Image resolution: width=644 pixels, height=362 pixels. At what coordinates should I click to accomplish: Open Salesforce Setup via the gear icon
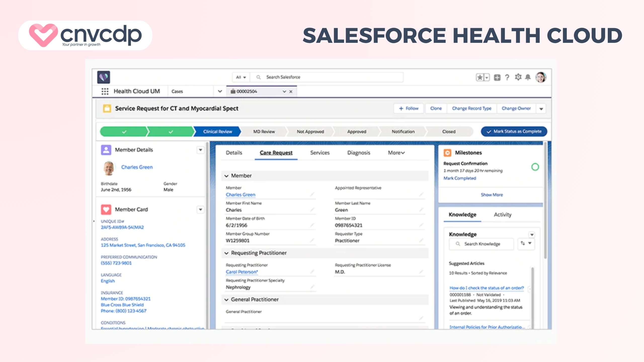click(518, 77)
